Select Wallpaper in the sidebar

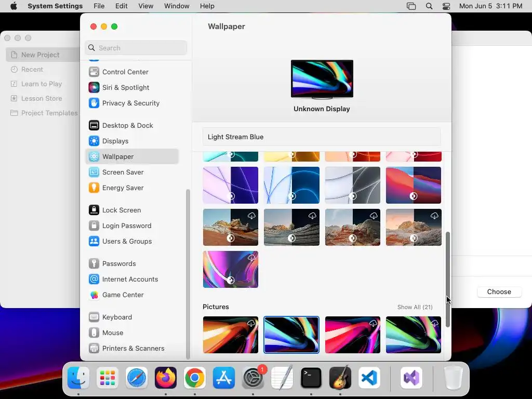132,157
